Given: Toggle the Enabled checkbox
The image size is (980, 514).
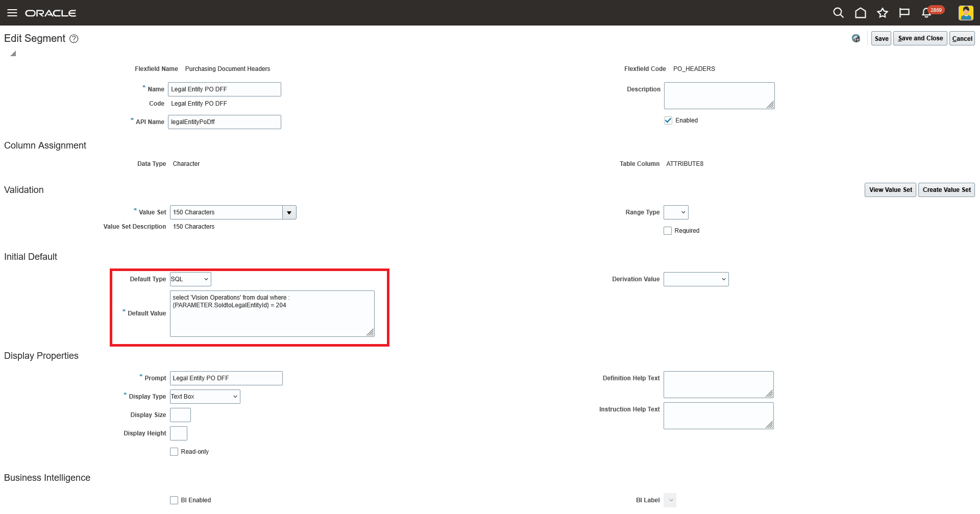Looking at the screenshot, I should [668, 120].
